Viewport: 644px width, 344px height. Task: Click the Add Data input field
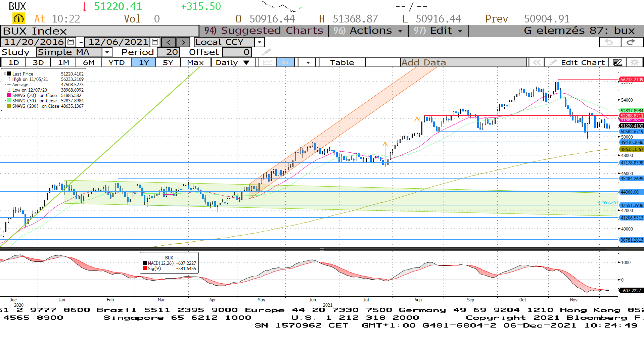[463, 62]
